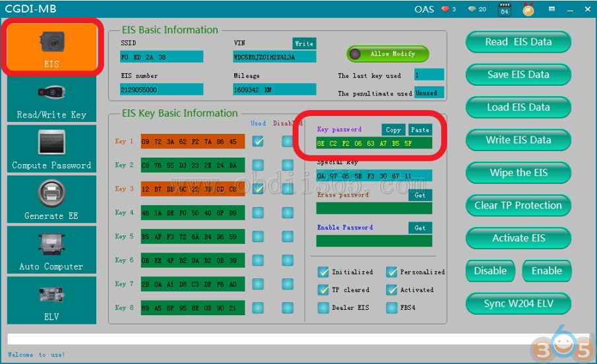Click the penultimate used field
Screen dimensions: 597x364
click(x=429, y=93)
